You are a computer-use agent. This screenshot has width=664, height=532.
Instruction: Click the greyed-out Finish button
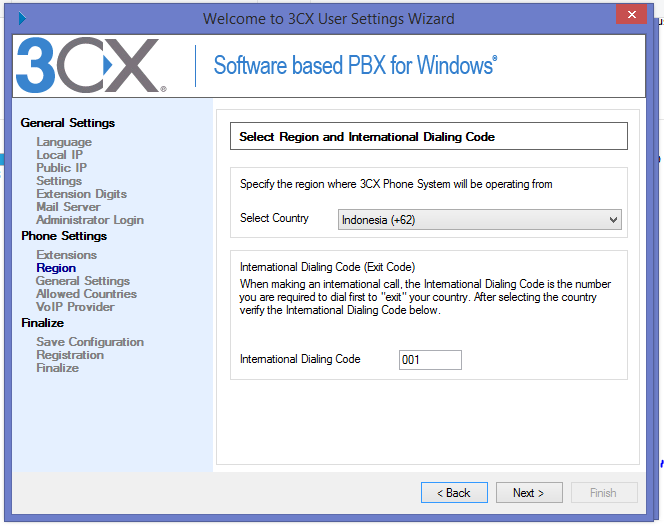[604, 493]
